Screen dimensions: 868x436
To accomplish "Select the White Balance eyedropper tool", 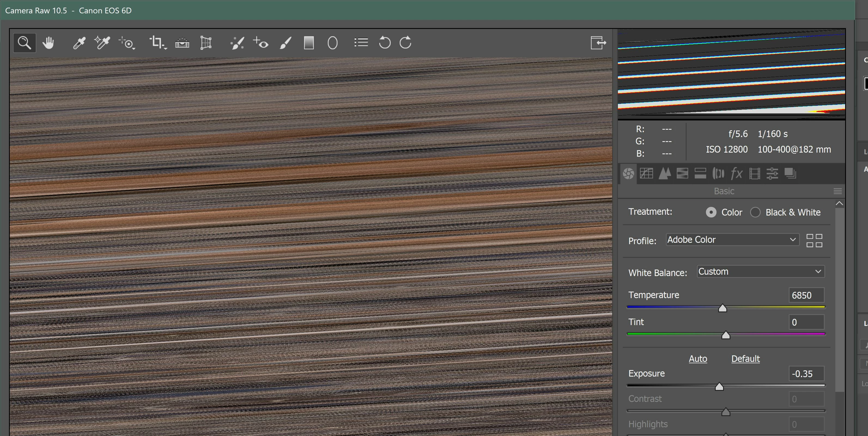I will (x=79, y=43).
